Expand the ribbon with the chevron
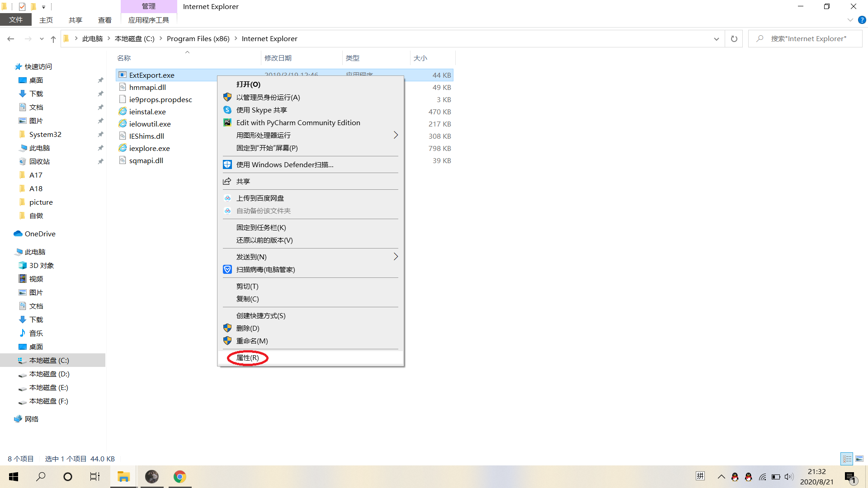 [850, 20]
